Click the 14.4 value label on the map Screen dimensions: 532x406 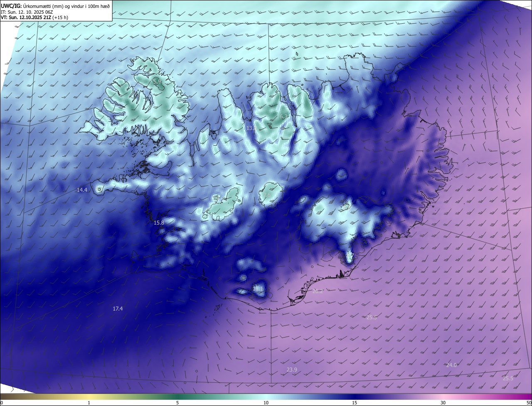pos(82,190)
